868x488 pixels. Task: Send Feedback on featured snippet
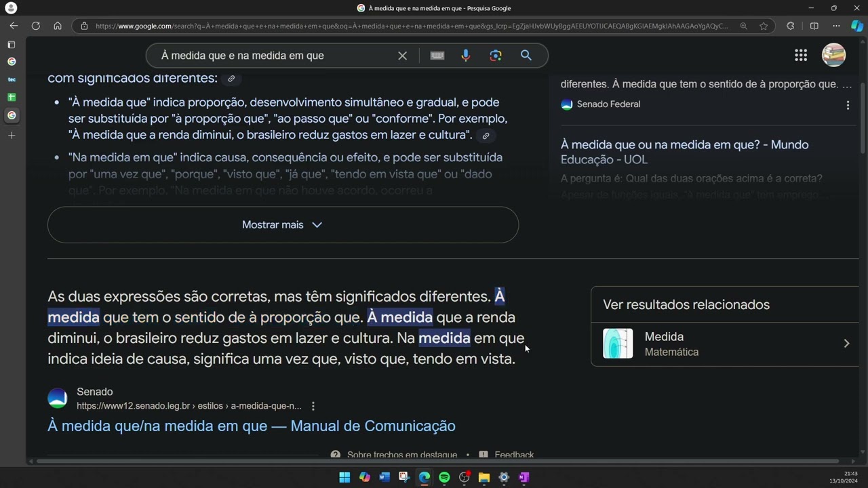pos(514,455)
